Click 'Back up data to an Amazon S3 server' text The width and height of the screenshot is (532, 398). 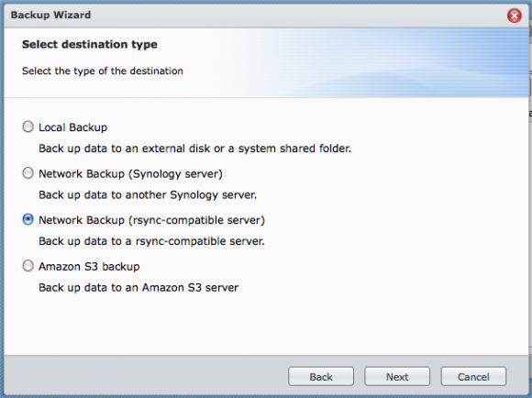point(139,288)
